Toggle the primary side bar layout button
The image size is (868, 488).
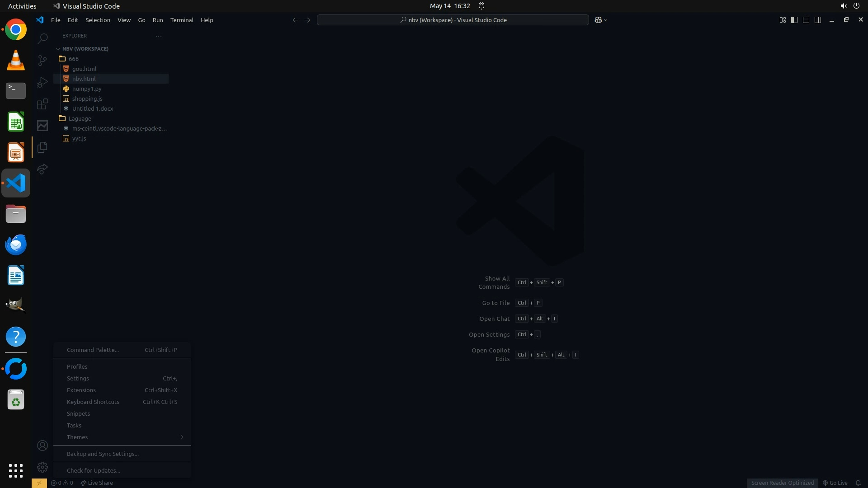pyautogui.click(x=794, y=20)
